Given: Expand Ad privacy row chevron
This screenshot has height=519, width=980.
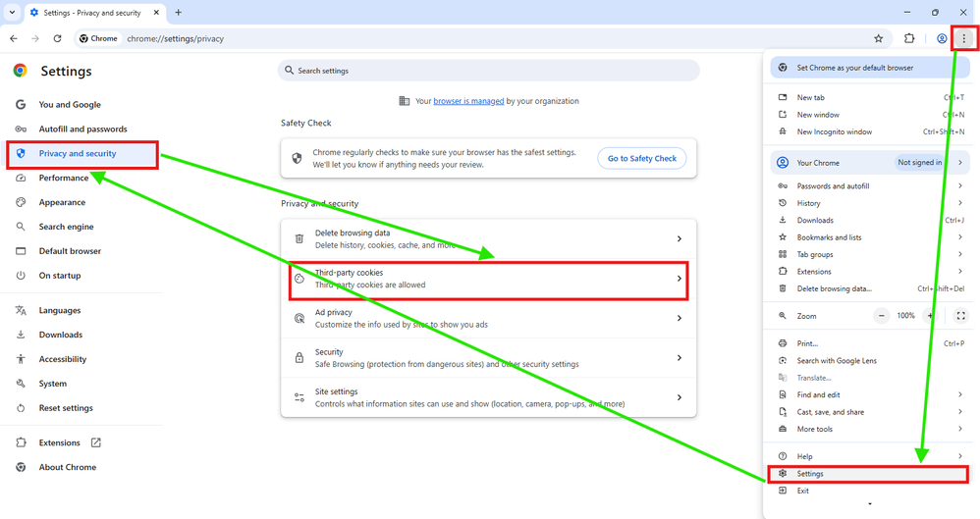Looking at the screenshot, I should tap(680, 318).
